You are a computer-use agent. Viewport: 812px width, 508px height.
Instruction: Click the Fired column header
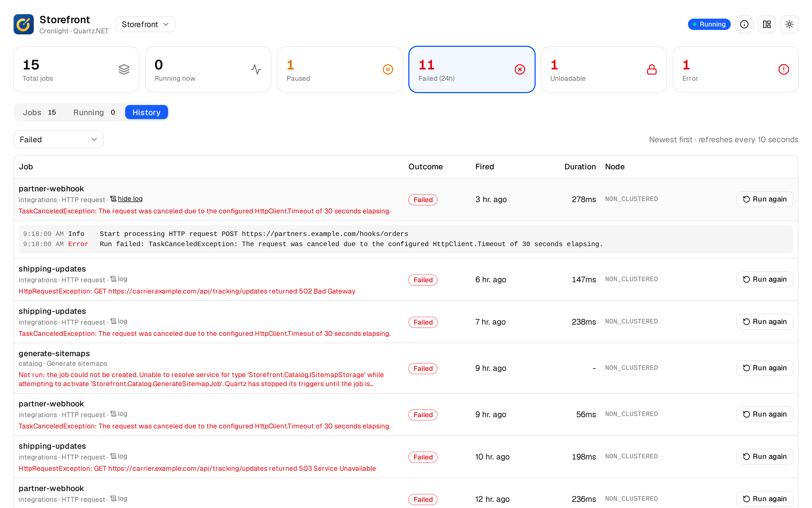[x=484, y=167]
